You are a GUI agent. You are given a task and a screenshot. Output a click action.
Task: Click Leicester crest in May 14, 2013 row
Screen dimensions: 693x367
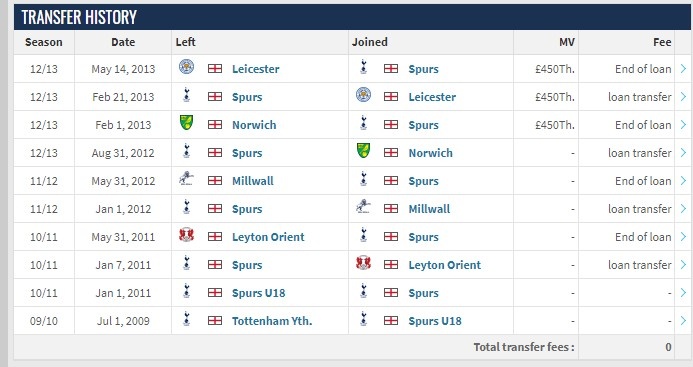[187, 67]
